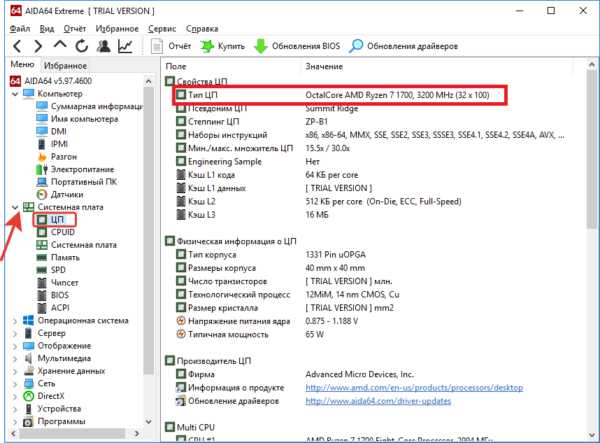The width and height of the screenshot is (600, 443).
Task: Select the CPUID tree item
Action: (x=56, y=232)
